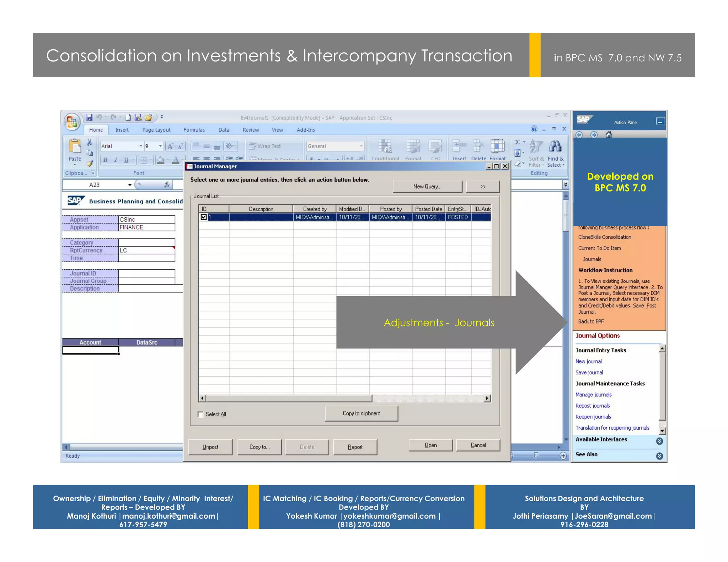Open the Name Box A23 dropdown arrow
The image size is (728, 562).
[130, 185]
